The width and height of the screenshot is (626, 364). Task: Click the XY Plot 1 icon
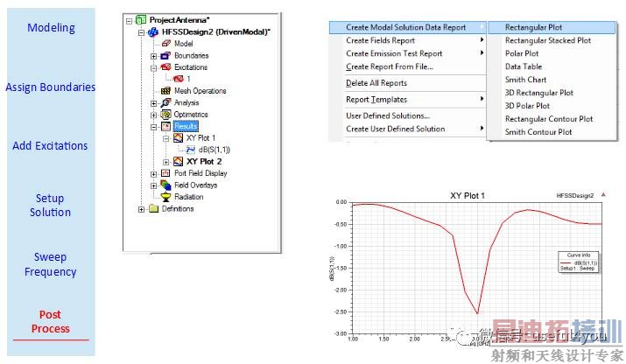click(178, 138)
